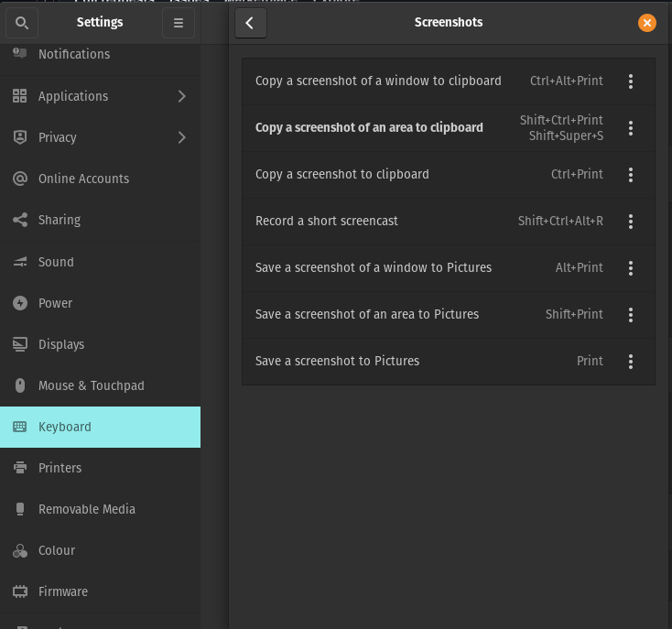Open options for Copy window screenshot to clipboard
672x629 pixels.
tap(631, 81)
